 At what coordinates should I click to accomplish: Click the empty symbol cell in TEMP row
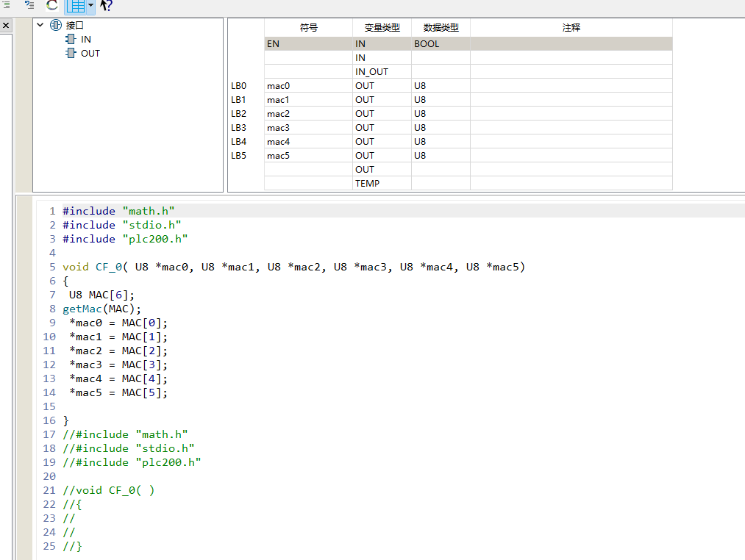(308, 183)
